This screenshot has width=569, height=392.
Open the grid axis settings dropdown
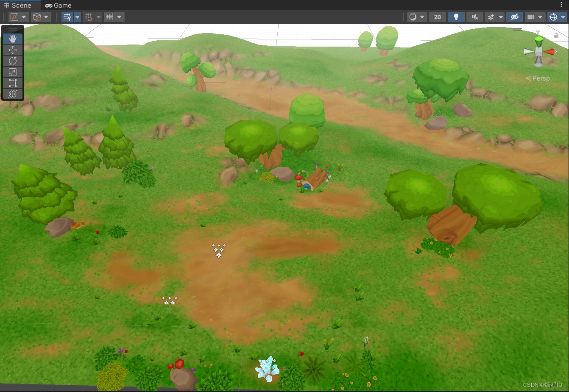pos(77,17)
